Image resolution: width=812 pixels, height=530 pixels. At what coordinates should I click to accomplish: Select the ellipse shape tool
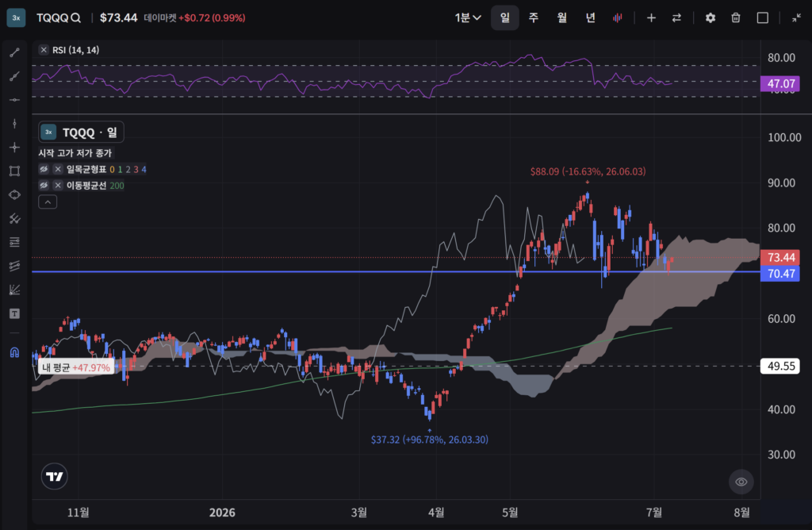[14, 195]
